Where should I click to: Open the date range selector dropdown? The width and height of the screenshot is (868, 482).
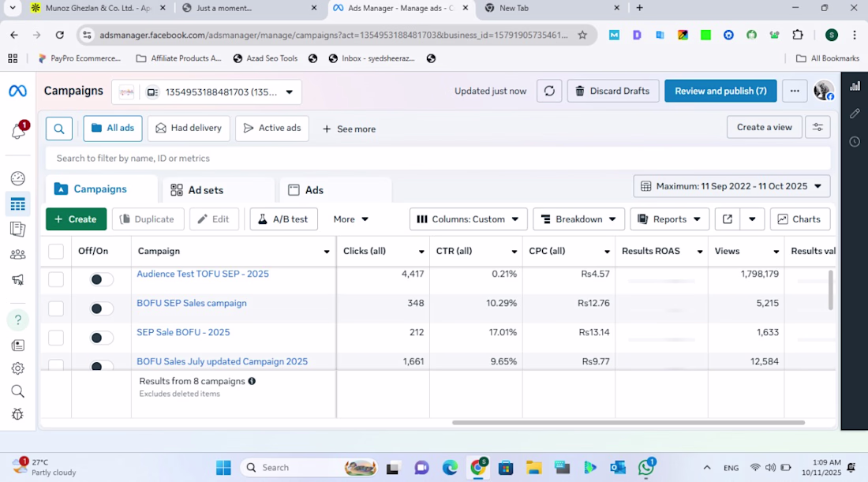pyautogui.click(x=731, y=186)
